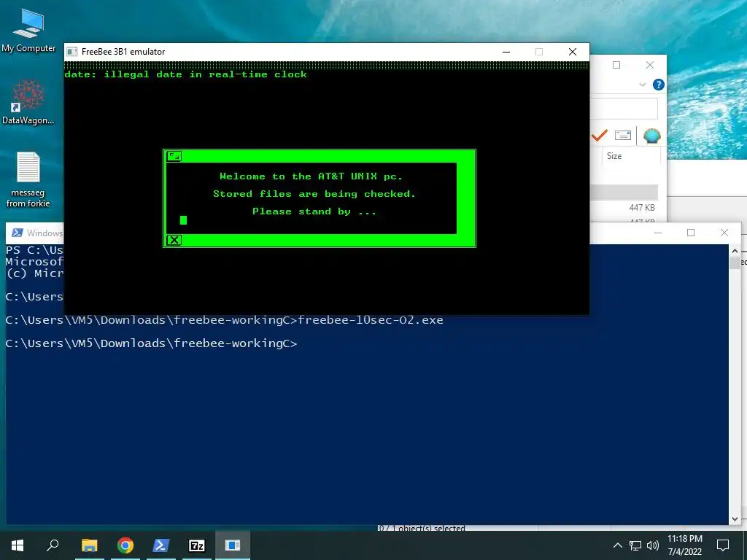
Task: Open the blue help icon in the Explorer window
Action: coord(659,85)
